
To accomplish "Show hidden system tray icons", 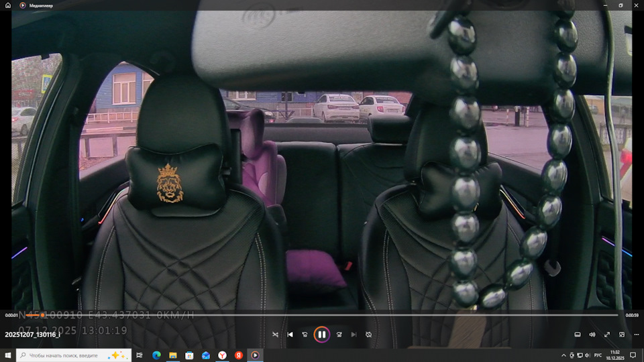I will pos(563,355).
